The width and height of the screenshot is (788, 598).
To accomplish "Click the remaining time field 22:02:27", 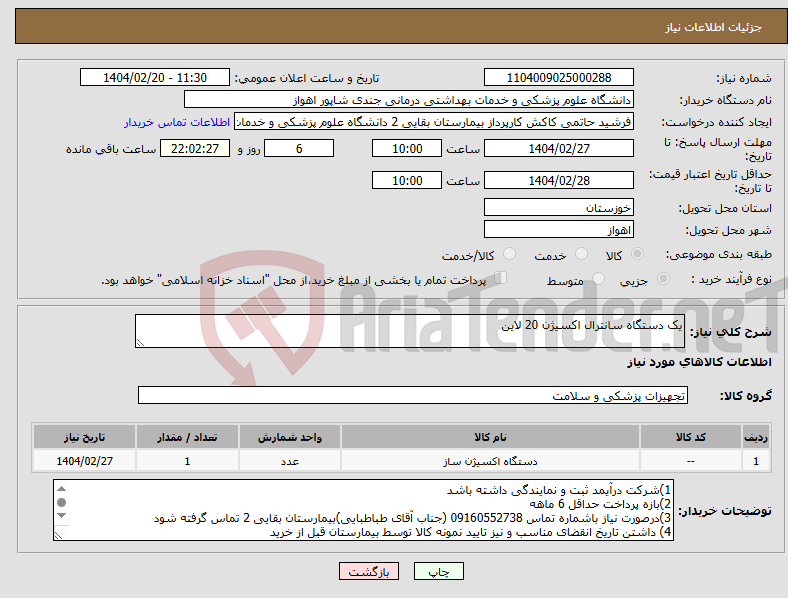I will (195, 148).
